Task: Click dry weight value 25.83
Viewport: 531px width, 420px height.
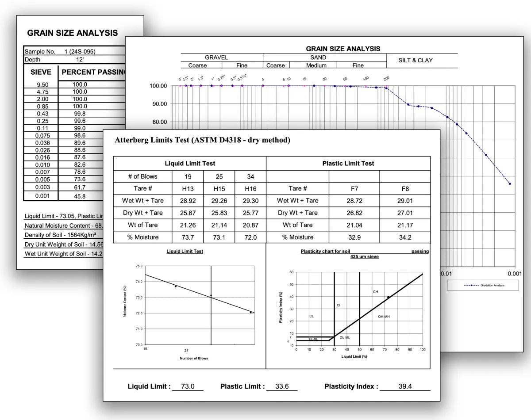Action: (219, 213)
